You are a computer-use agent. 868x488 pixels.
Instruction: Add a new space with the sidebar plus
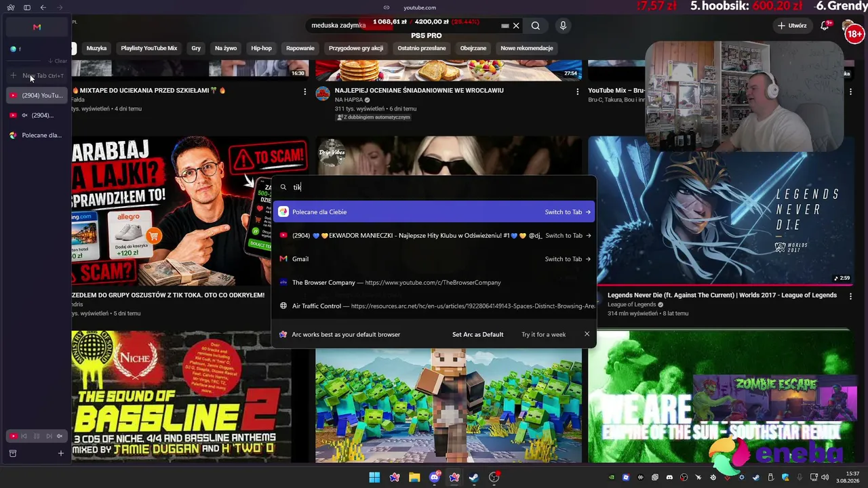[60, 453]
